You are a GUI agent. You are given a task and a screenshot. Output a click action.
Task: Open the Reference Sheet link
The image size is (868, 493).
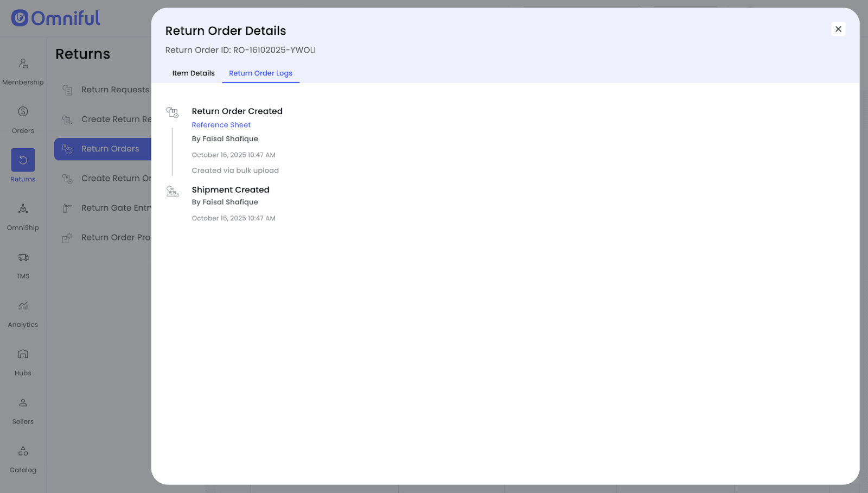click(x=221, y=125)
